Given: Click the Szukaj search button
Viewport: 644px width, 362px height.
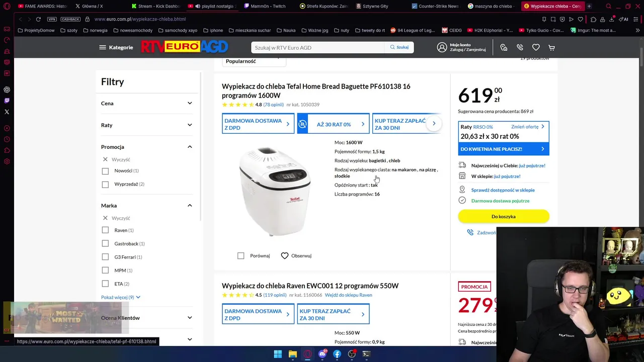Looking at the screenshot, I should [x=399, y=47].
